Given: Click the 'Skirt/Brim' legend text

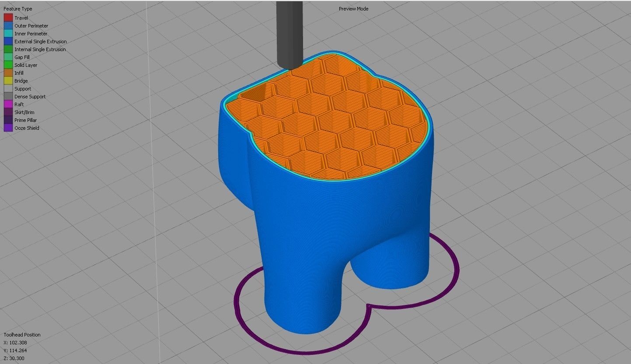Looking at the screenshot, I should 24,112.
